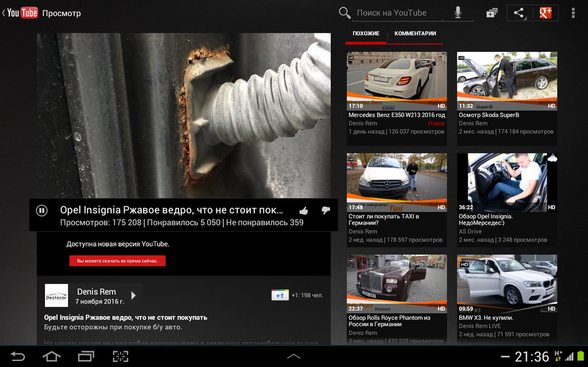The image size is (588, 367).
Task: Share on Google+ icon
Action: tap(546, 13)
